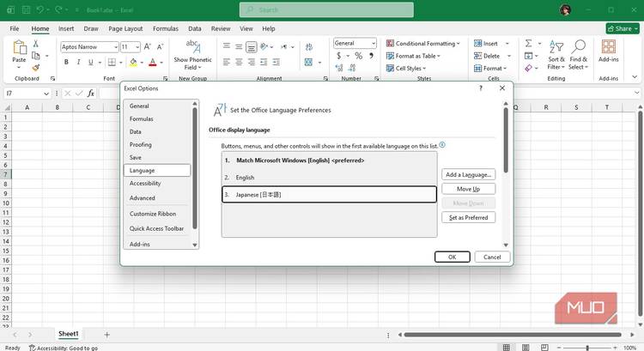Click the zoom slider in status bar
This screenshot has height=351, width=644.
[587, 348]
